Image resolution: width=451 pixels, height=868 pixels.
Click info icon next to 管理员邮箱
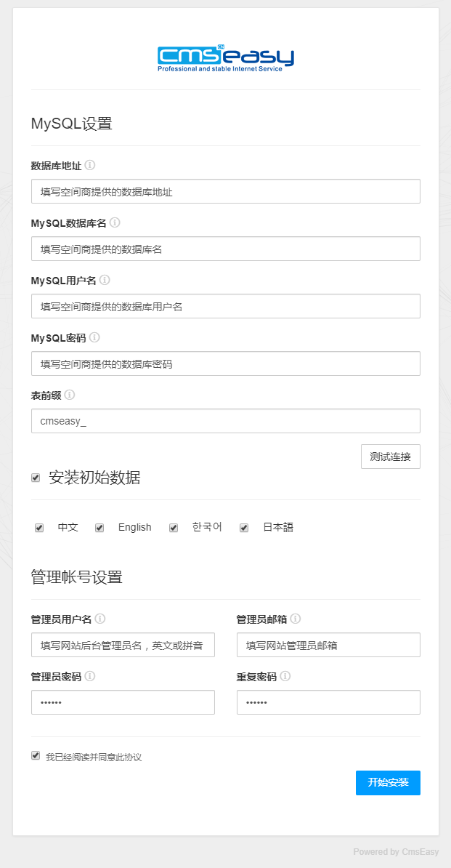[x=296, y=619]
